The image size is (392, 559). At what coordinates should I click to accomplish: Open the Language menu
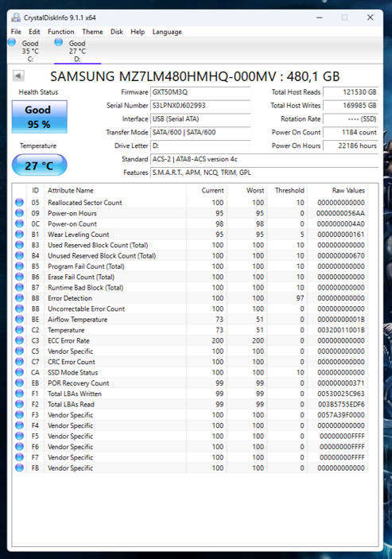tap(167, 32)
